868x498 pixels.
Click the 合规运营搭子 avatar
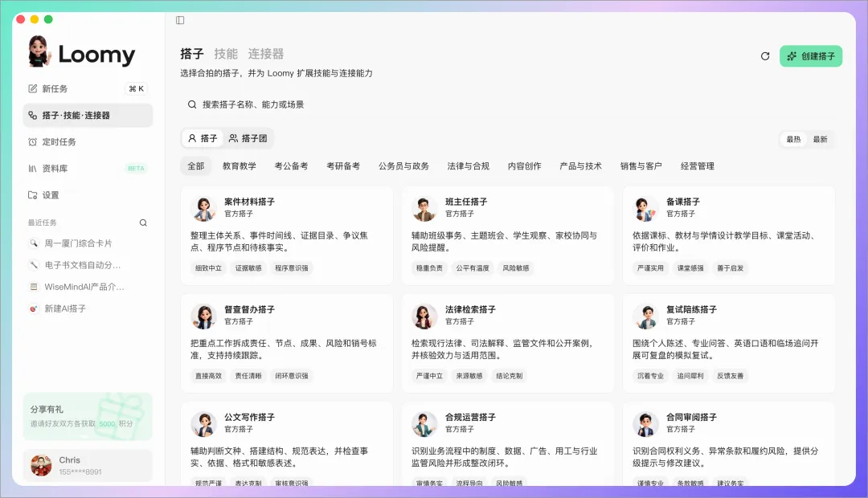(x=424, y=424)
